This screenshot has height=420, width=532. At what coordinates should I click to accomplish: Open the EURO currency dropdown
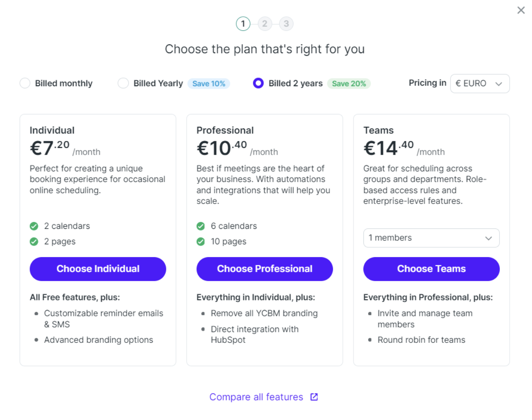tap(480, 84)
